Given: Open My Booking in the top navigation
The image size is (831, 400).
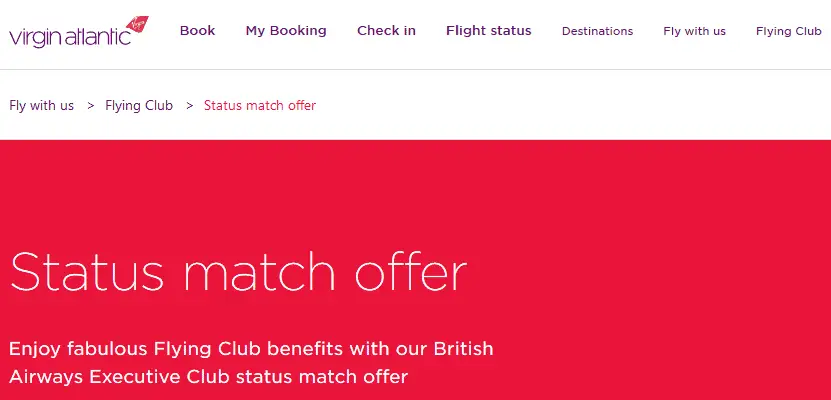Looking at the screenshot, I should [x=286, y=31].
